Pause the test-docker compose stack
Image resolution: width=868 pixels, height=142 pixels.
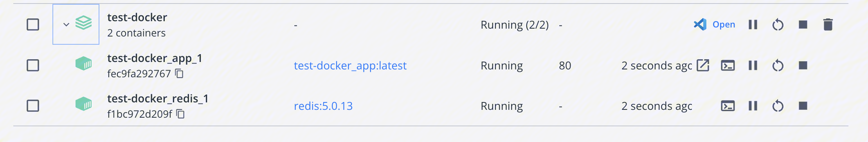point(753,25)
